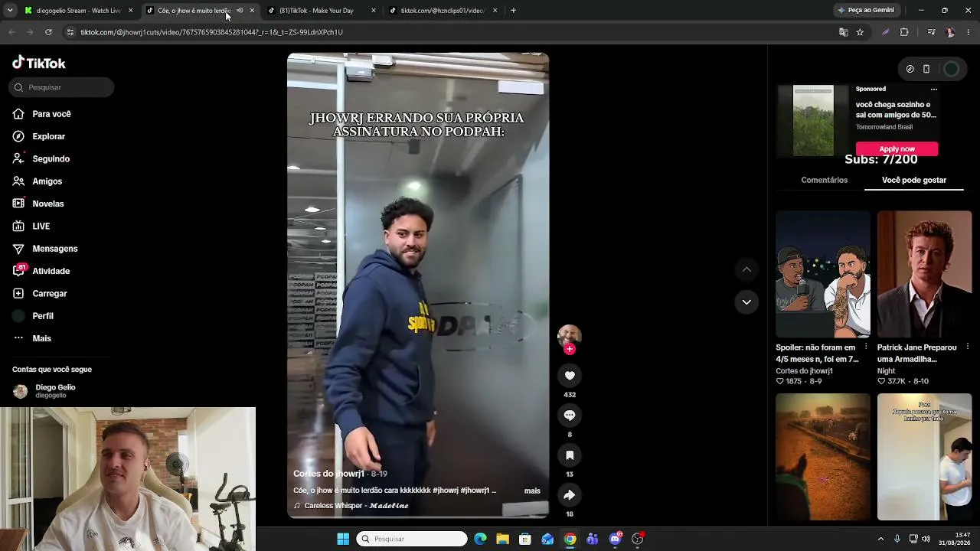Click the TikTok logo
The width and height of the screenshot is (980, 551).
(39, 63)
